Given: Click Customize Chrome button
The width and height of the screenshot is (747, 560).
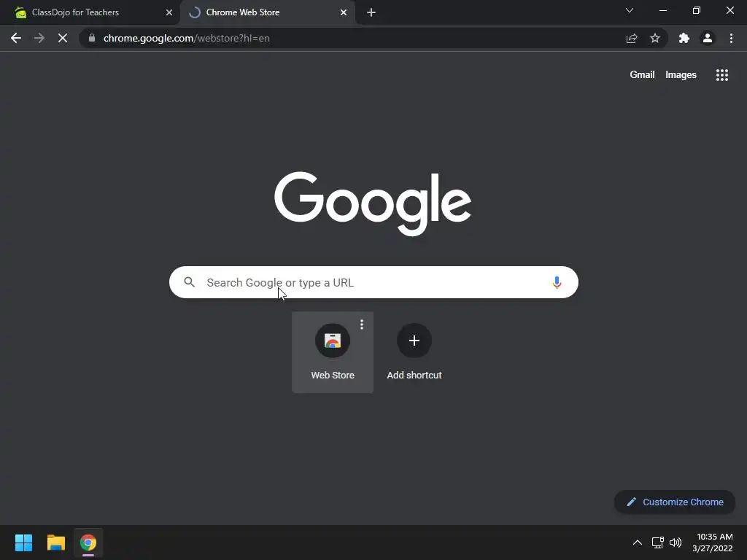Looking at the screenshot, I should [675, 502].
